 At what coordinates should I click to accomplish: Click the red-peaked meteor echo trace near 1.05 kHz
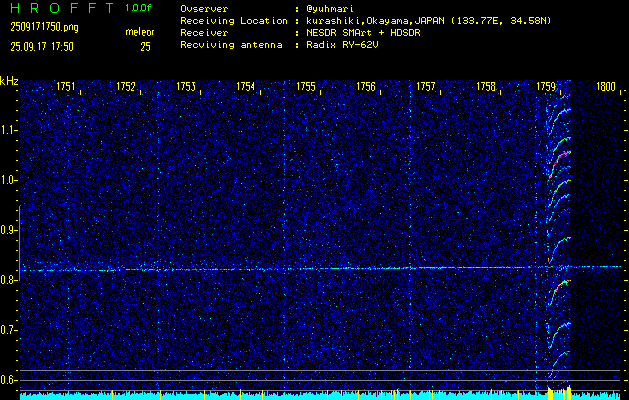pos(559,162)
